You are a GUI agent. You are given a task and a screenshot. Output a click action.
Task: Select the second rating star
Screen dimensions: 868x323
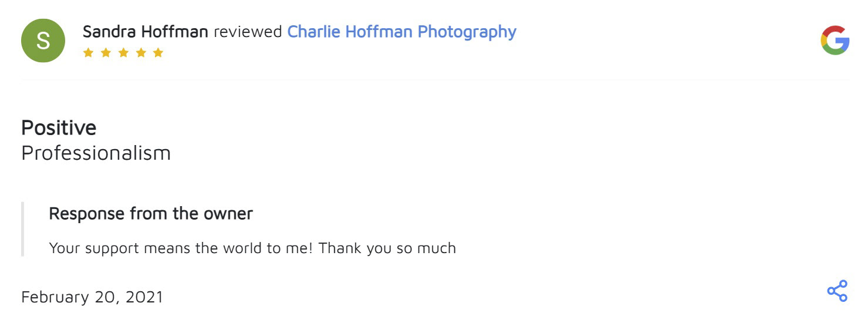click(106, 53)
